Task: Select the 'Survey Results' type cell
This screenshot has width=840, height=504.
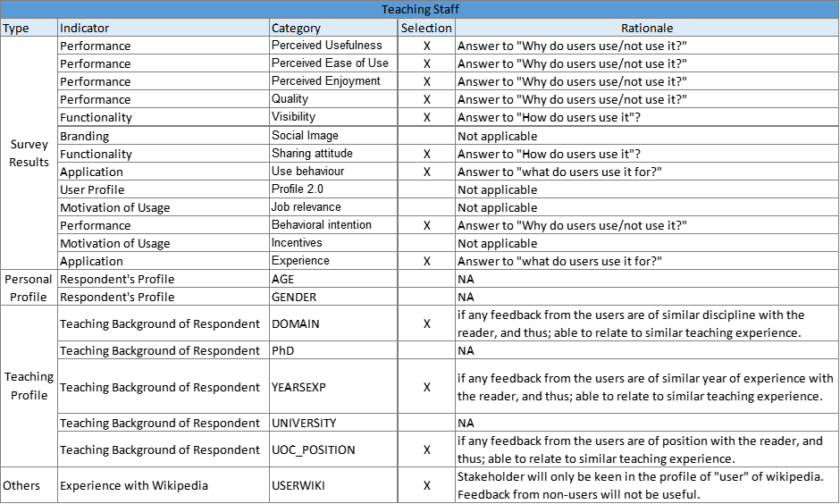Action: click(29, 153)
